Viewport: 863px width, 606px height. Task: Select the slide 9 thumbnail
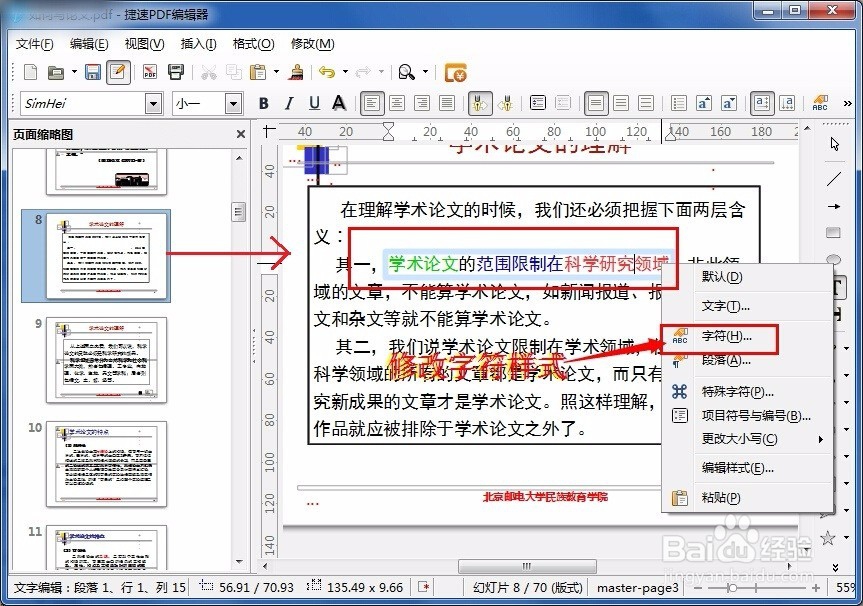[106, 360]
